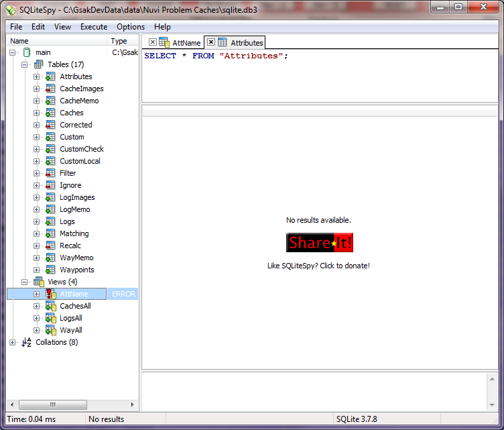The width and height of the screenshot is (504, 430).
Task: Open the Help menu
Action: point(162,27)
